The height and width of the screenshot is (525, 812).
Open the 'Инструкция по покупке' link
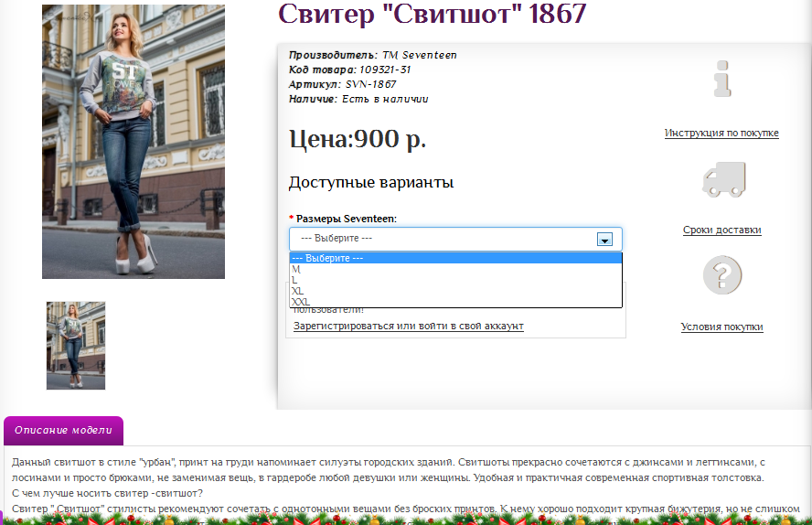[x=721, y=133]
